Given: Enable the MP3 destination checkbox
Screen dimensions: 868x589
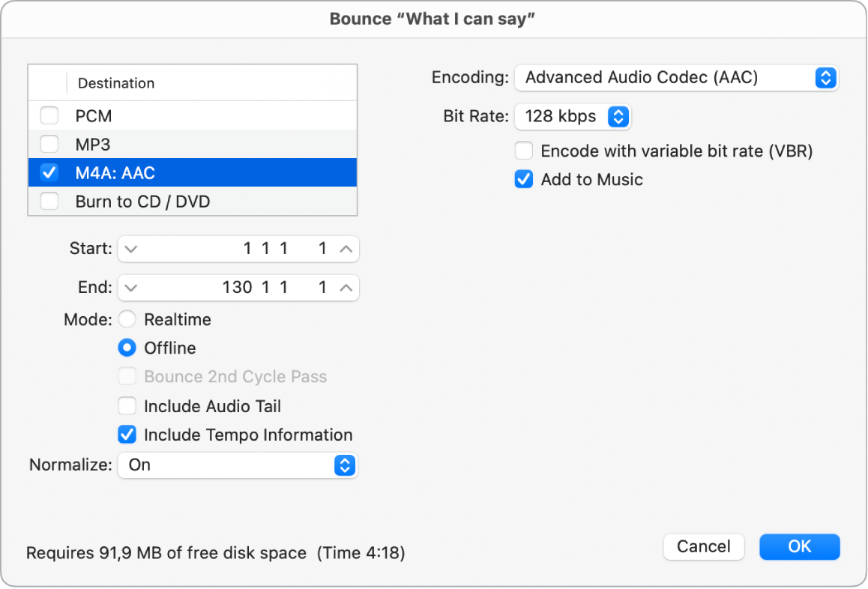Looking at the screenshot, I should pyautogui.click(x=49, y=144).
